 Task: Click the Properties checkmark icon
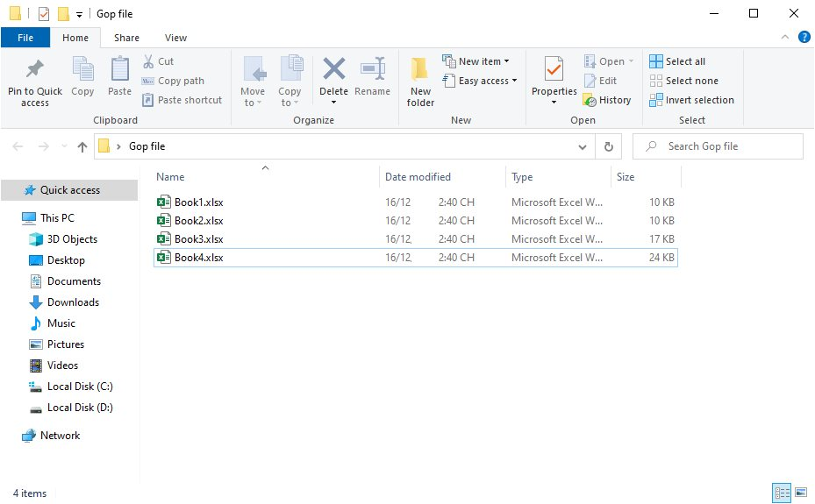pos(554,69)
